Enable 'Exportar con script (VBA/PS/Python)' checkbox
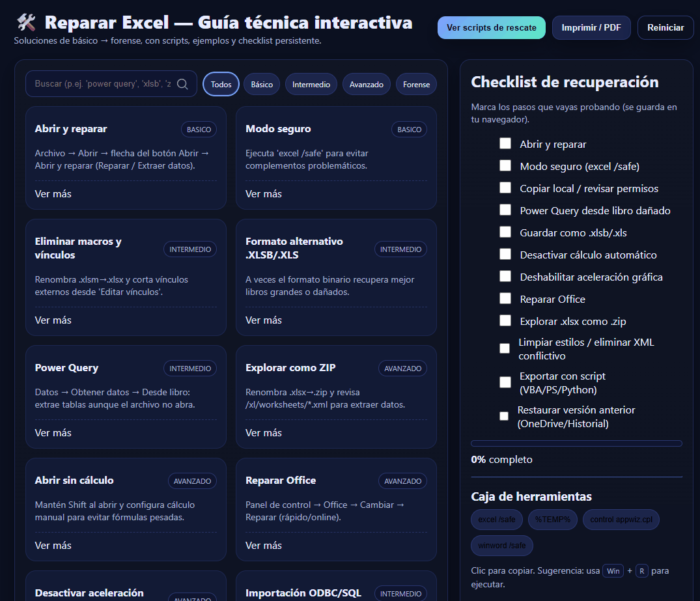700x601 pixels. tap(505, 382)
